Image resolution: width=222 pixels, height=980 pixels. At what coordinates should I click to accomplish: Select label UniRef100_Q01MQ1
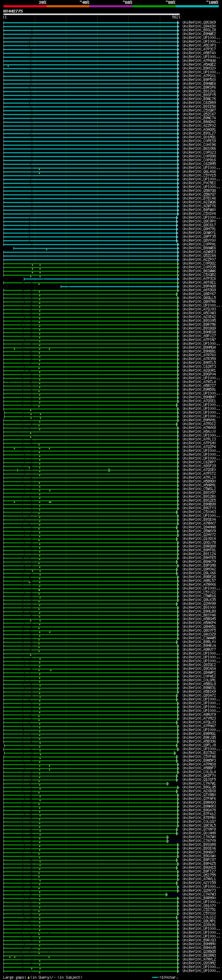pos(199,137)
